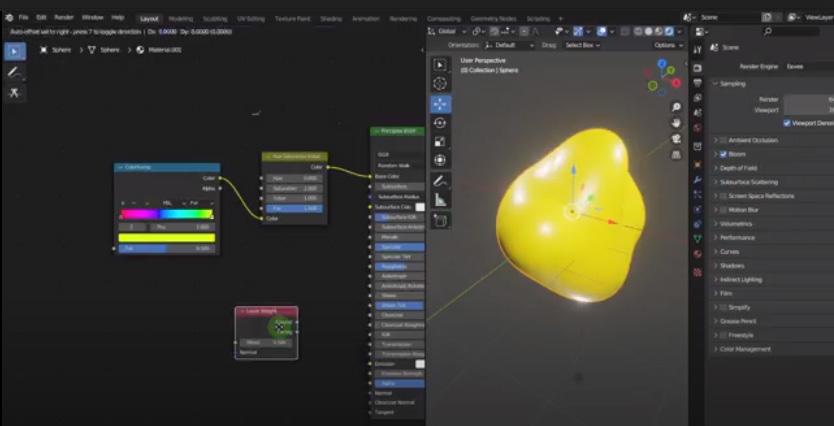
Task: Activate the Rotate tool in viewport toolbar
Action: coord(440,123)
